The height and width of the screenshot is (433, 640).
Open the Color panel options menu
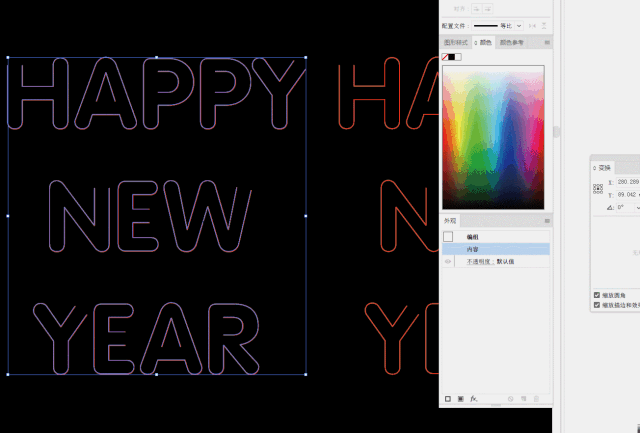point(547,42)
